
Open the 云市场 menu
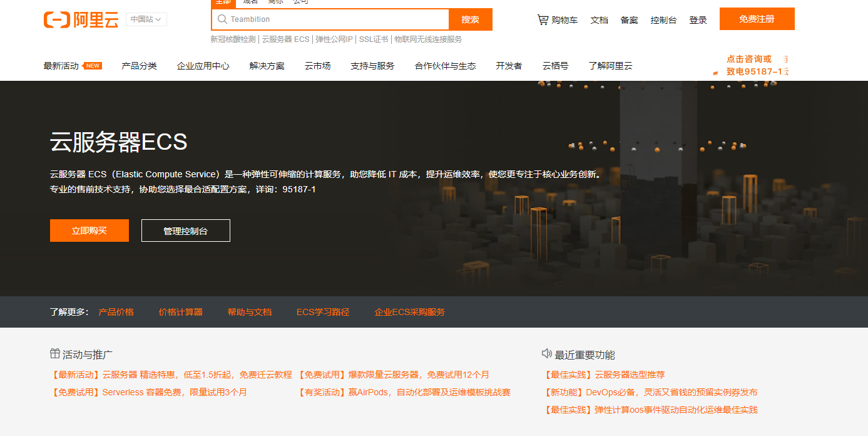click(317, 66)
